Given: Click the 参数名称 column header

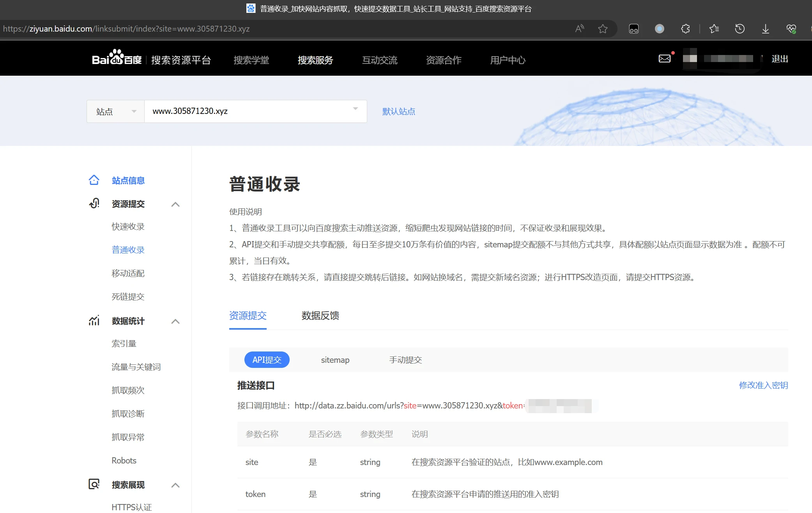Looking at the screenshot, I should coord(262,434).
